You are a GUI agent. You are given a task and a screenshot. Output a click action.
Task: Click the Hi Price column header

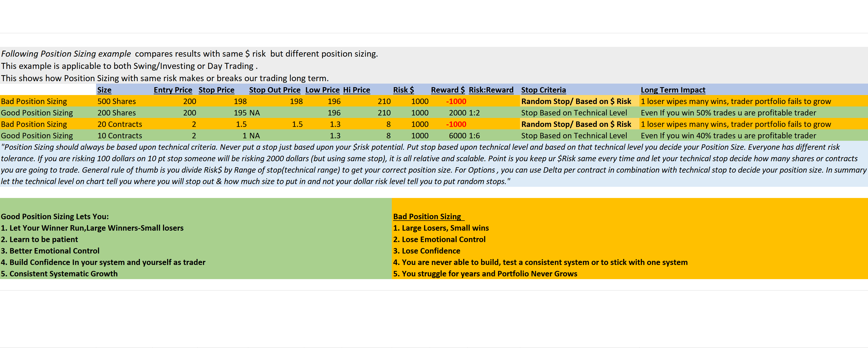[356, 90]
